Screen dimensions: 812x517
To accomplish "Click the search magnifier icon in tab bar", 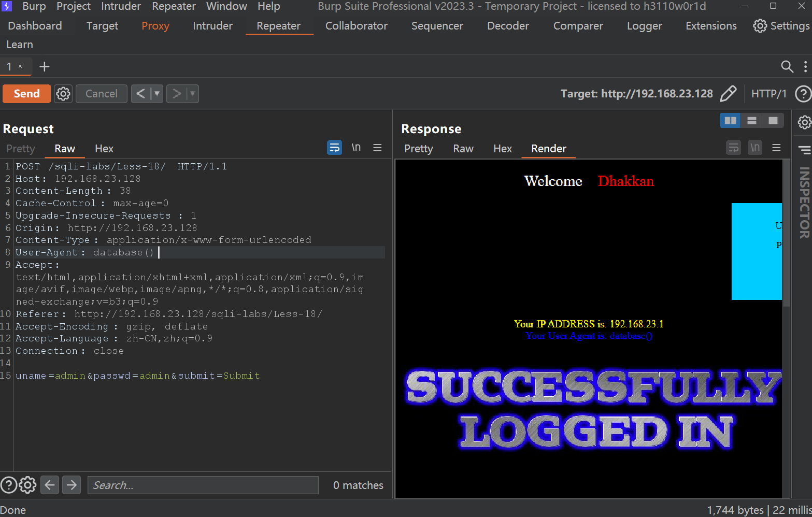I will click(x=787, y=66).
